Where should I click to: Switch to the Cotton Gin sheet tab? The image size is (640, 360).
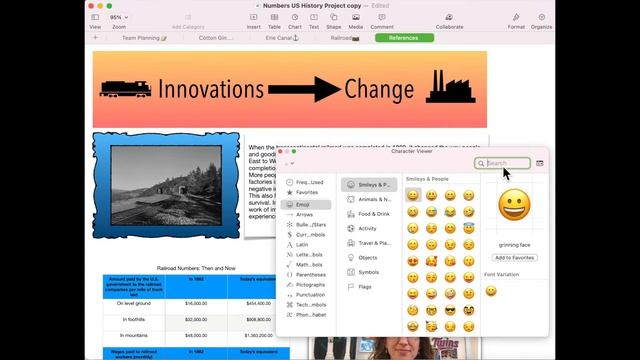(216, 38)
